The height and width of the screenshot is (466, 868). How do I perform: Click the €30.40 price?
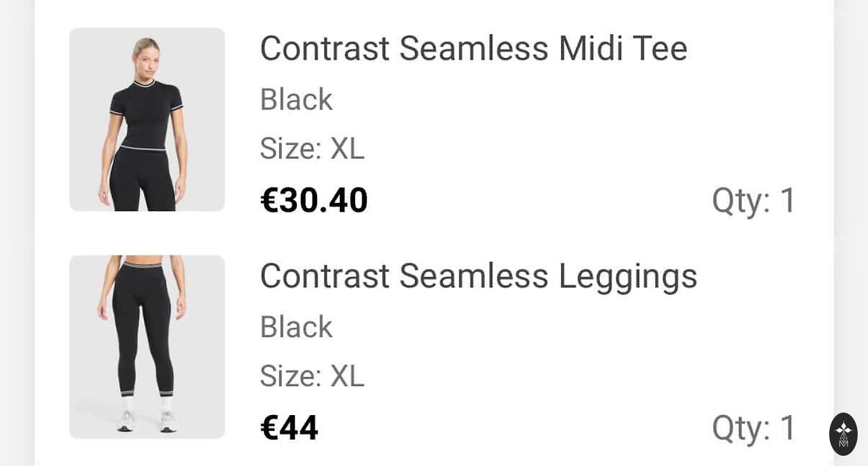click(x=314, y=200)
